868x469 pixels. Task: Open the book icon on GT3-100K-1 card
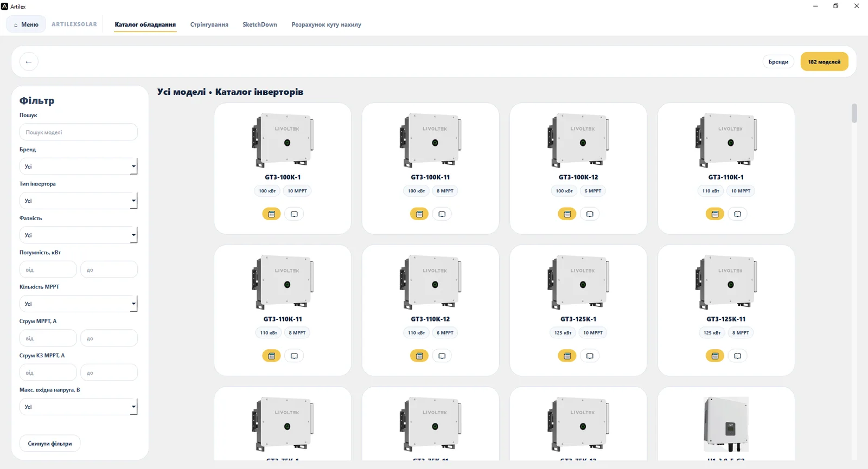pos(294,214)
